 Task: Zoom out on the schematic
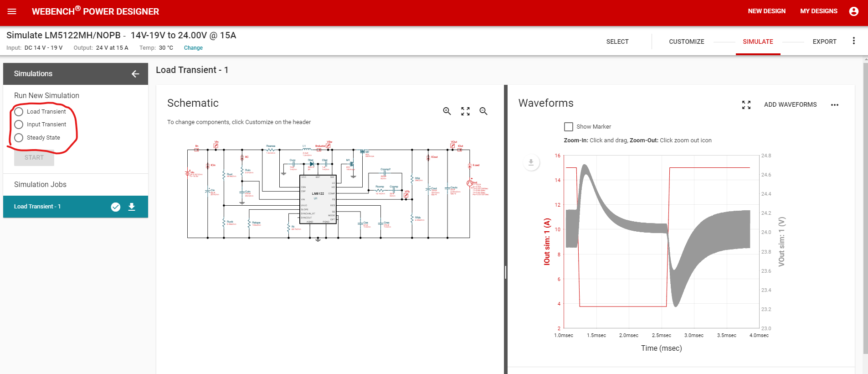click(x=483, y=111)
